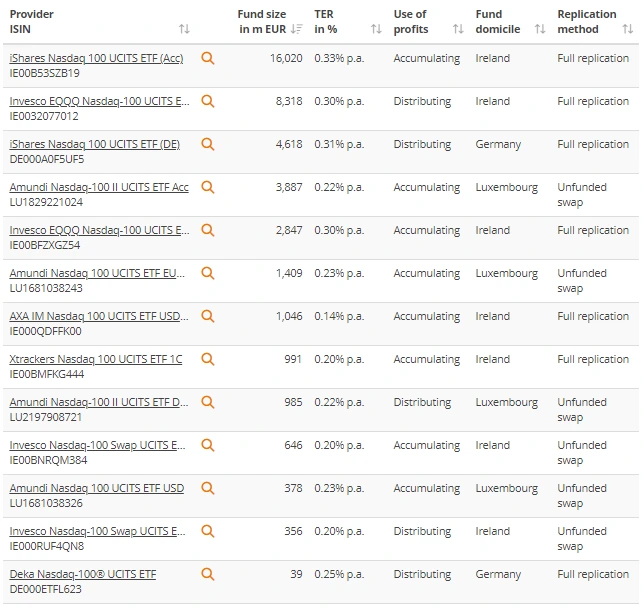Open Amundi Nasdaq 100 UCITS ETF USD link

coord(97,488)
